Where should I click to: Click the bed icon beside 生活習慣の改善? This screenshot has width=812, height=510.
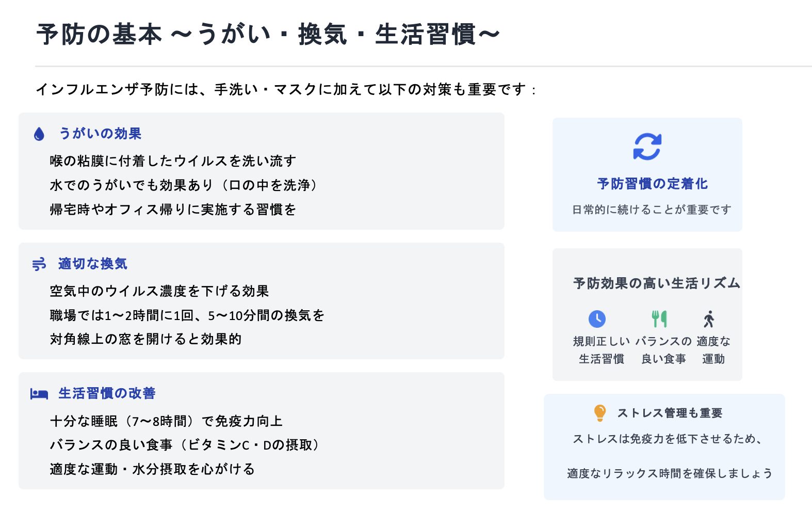pos(39,394)
